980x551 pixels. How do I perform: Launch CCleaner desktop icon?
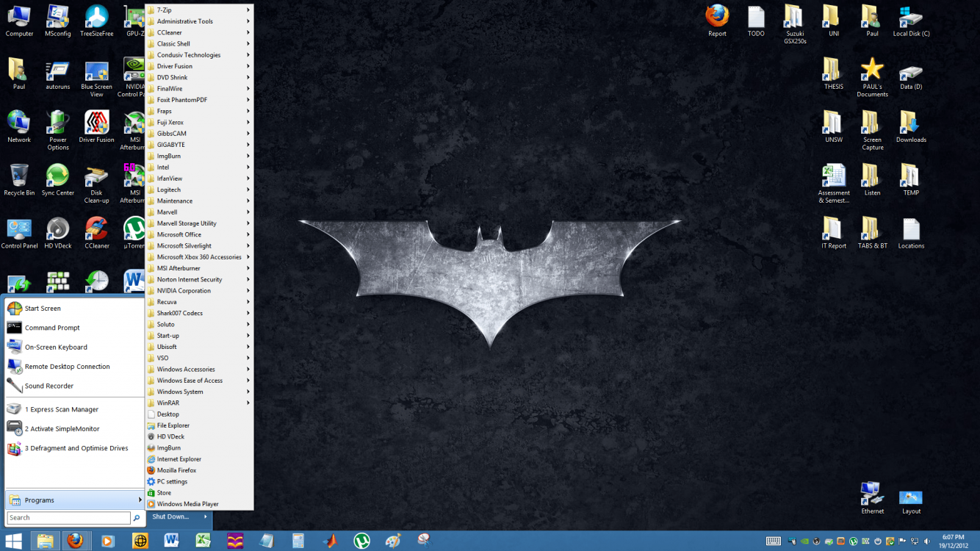pyautogui.click(x=96, y=233)
